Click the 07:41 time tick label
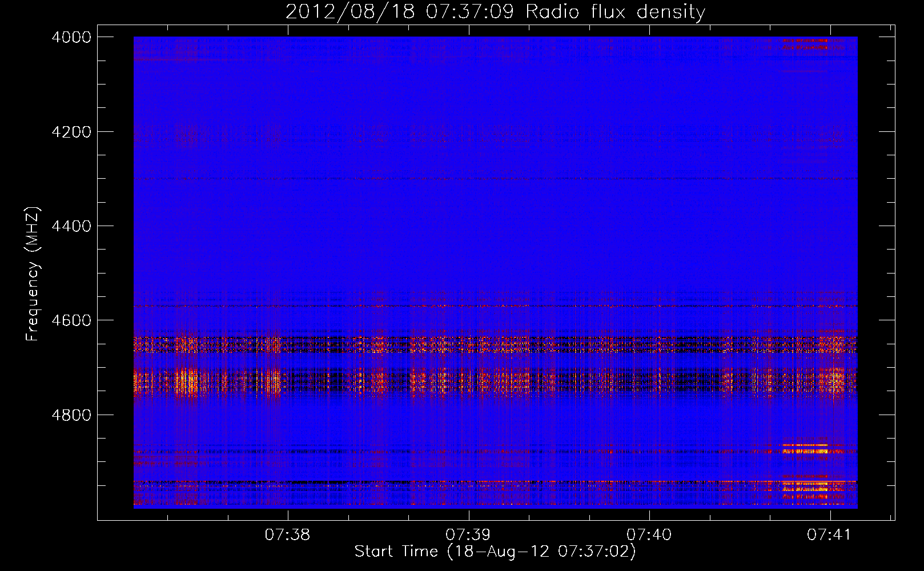 pos(829,534)
